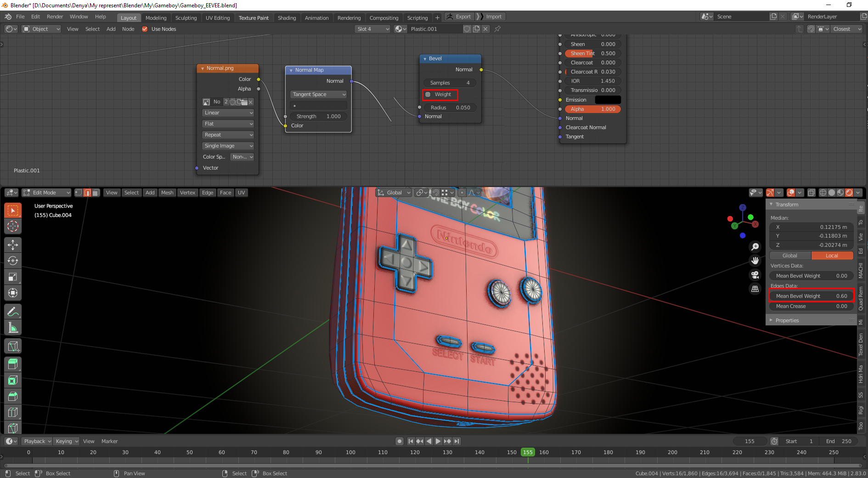Open the Render menu
Viewport: 868px width, 478px height.
tap(55, 17)
